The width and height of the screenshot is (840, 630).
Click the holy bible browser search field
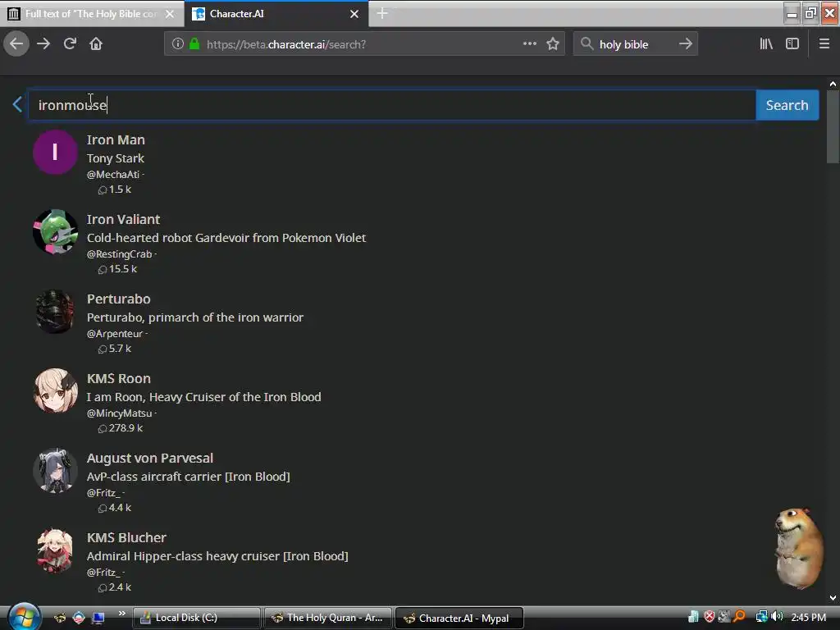point(635,44)
